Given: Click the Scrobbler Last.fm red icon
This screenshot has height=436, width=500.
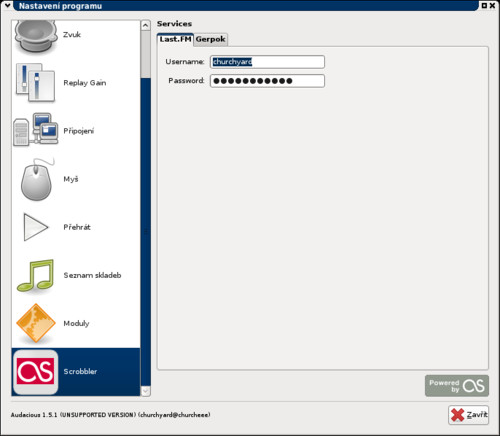Looking at the screenshot, I should pyautogui.click(x=36, y=372).
